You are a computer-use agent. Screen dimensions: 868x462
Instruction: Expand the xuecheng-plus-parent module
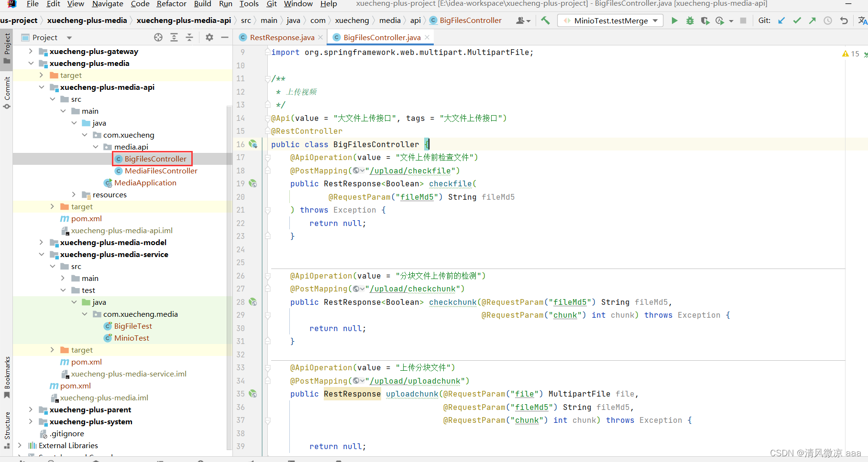click(x=31, y=409)
